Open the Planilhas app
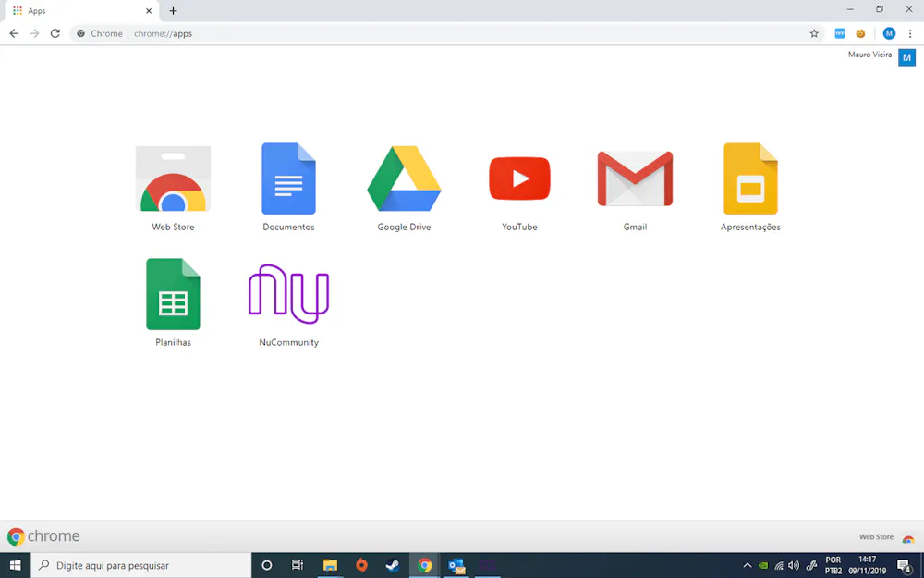Image resolution: width=924 pixels, height=578 pixels. (x=173, y=295)
